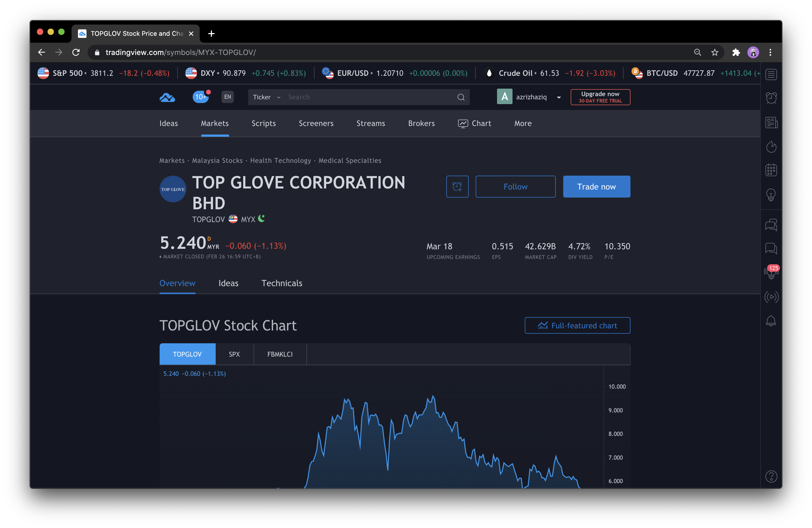This screenshot has height=528, width=812.
Task: Open the watchlist panel icon in sidebar
Action: (771, 74)
